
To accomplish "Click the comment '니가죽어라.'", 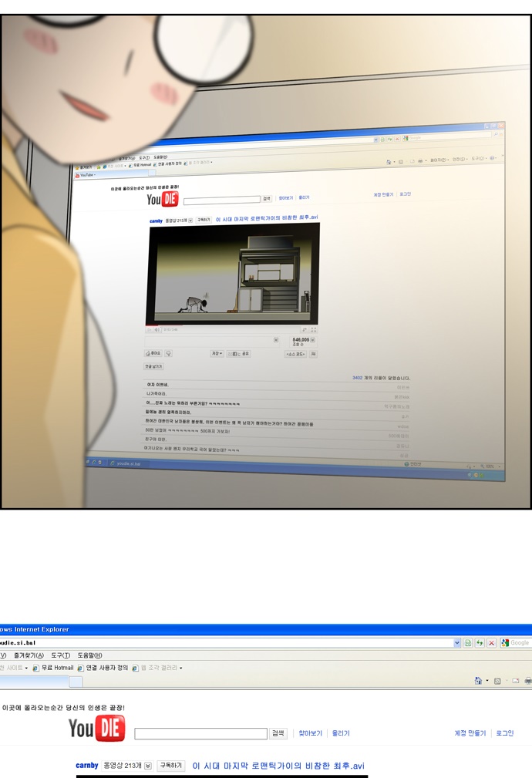I will pos(157,393).
